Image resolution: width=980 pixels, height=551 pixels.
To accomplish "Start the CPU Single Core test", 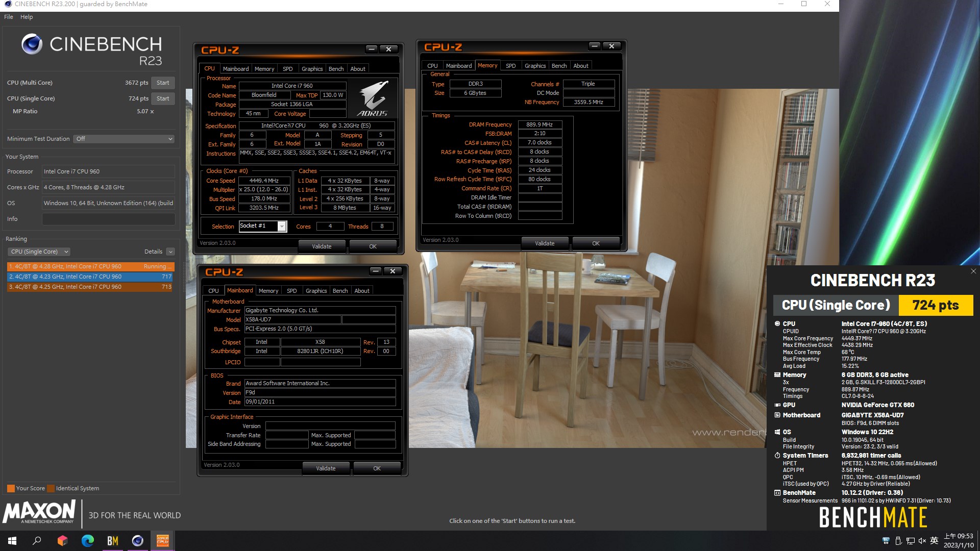I will tap(163, 98).
